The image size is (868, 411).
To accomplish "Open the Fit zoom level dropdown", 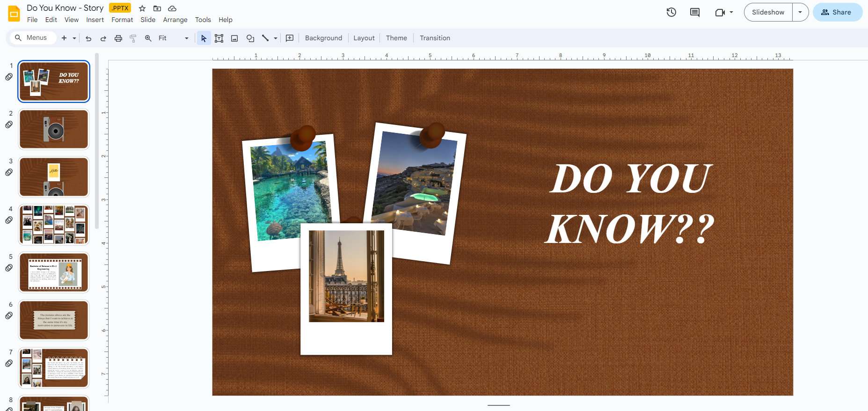I will pos(173,38).
